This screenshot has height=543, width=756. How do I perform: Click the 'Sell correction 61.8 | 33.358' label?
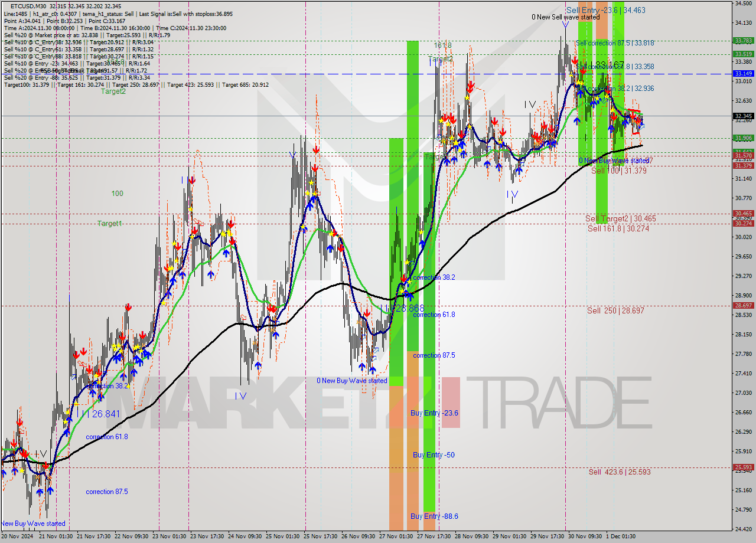pos(615,67)
